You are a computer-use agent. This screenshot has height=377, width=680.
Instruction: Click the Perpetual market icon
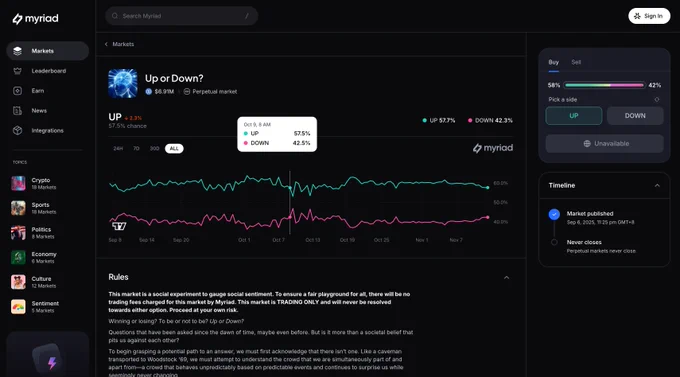point(187,92)
